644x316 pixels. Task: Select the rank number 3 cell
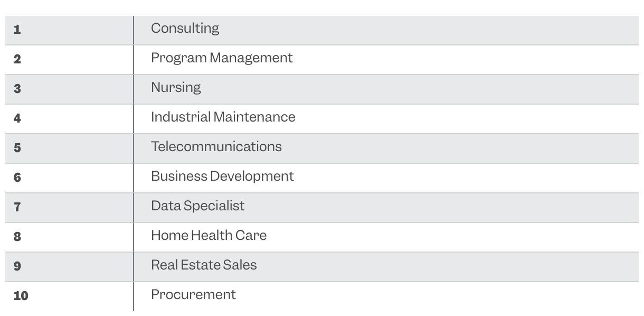17,89
